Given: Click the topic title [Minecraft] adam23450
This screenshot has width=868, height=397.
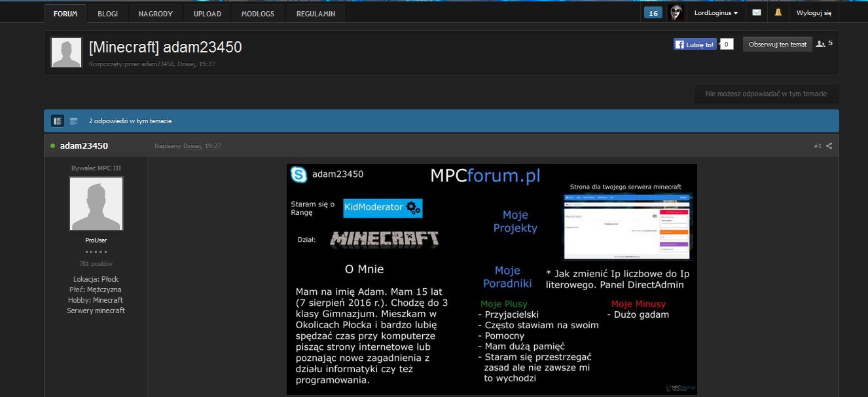Looking at the screenshot, I should click(x=166, y=47).
